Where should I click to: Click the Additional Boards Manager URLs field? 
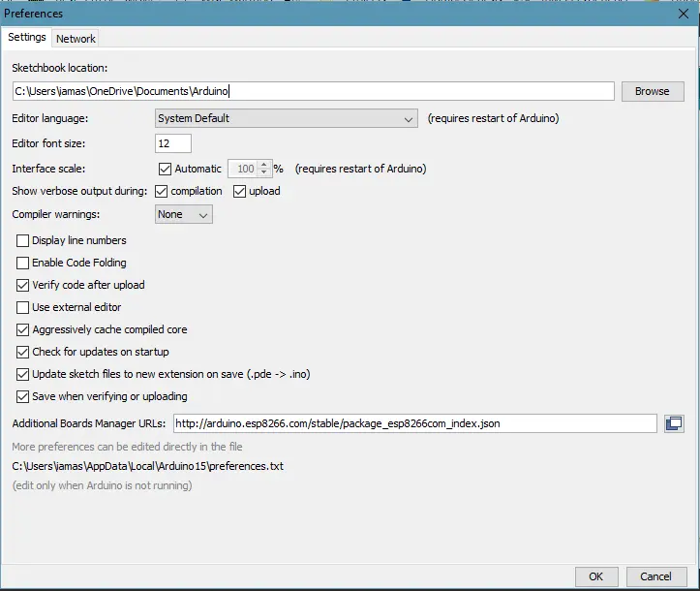click(x=414, y=423)
